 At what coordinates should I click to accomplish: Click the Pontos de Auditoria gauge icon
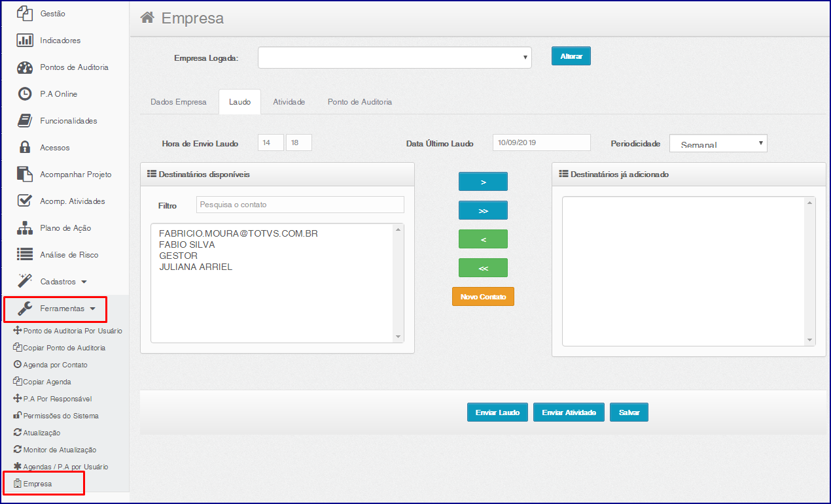pyautogui.click(x=25, y=67)
